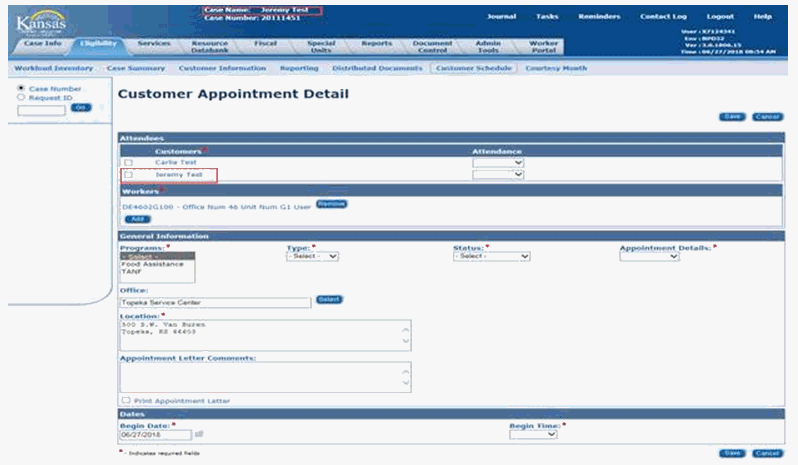Expand the Status dropdown
Viewport: 798px width, 465px height.
(491, 256)
